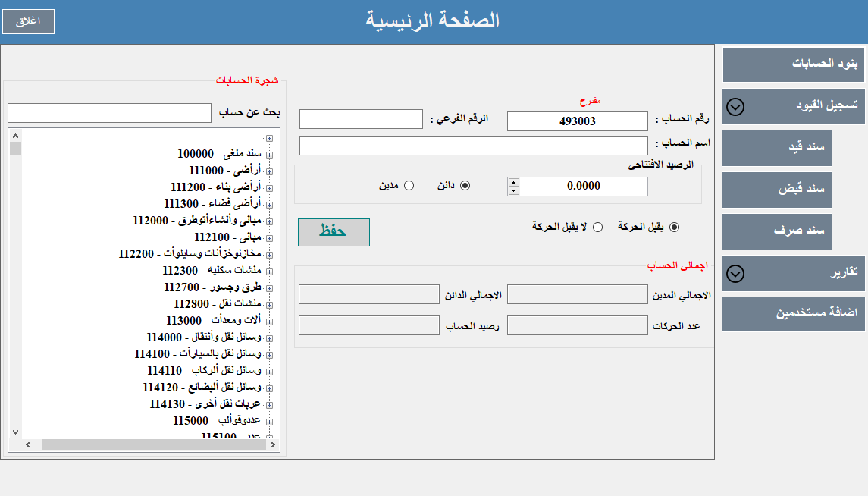Select tree row عددوقوألب - 115000
Viewport: 868px width, 496px height.
pos(217,420)
